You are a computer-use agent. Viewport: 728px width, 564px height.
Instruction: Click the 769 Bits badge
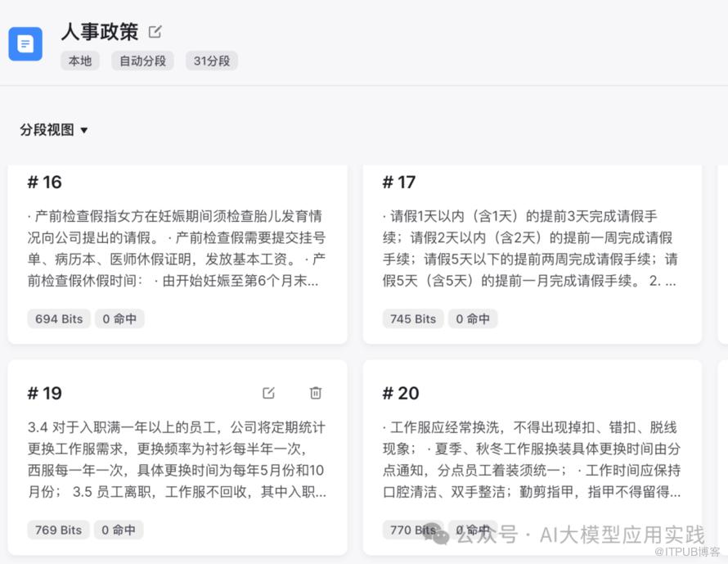pyautogui.click(x=59, y=530)
